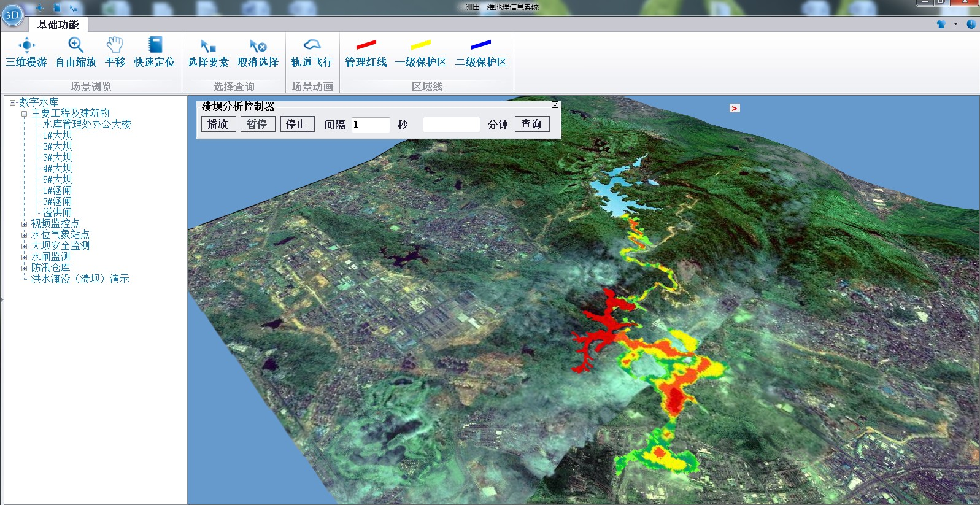Select the 三维漫游 navigation tool
The image size is (980, 505).
26,52
